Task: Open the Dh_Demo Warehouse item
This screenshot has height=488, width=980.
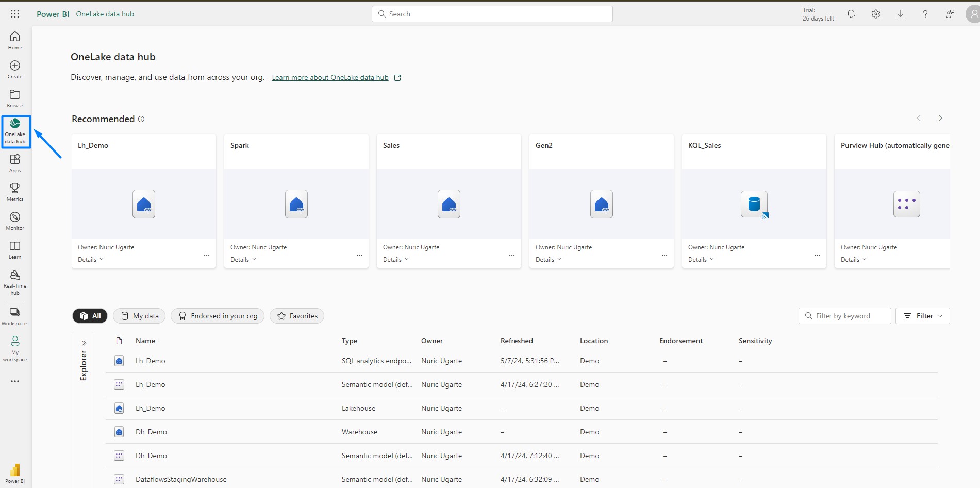Action: tap(151, 432)
